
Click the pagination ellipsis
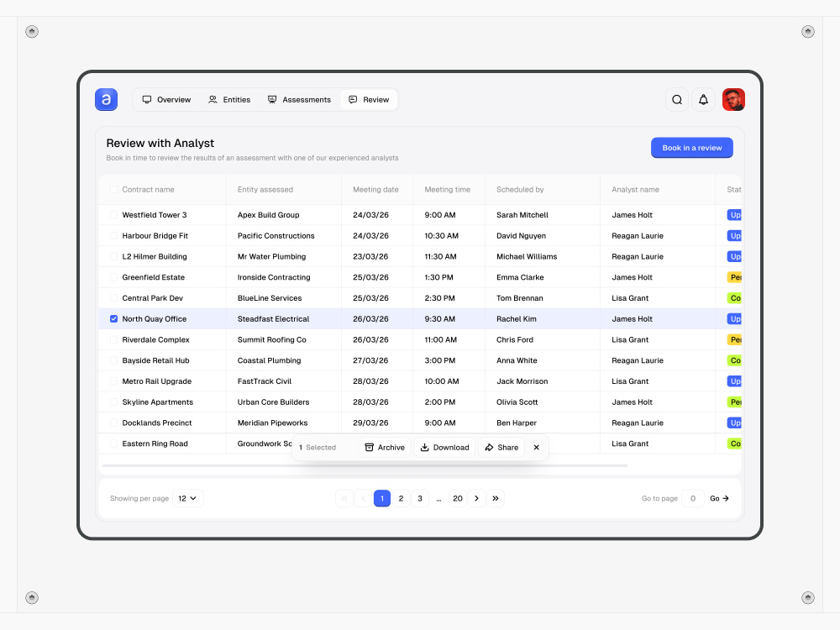(x=438, y=499)
